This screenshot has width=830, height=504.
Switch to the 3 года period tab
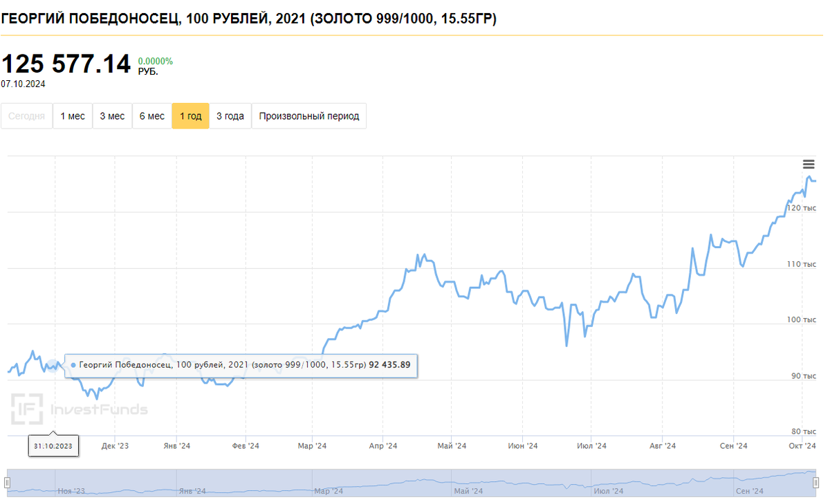tap(230, 115)
